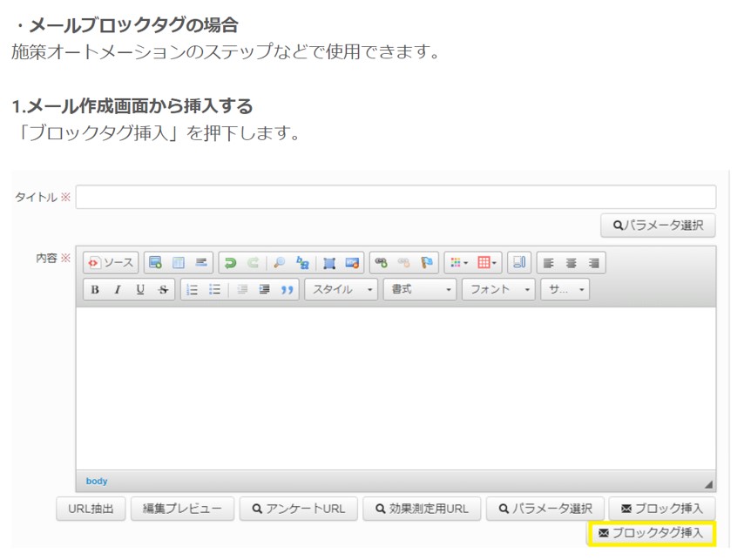This screenshot has height=560, width=751.
Task: Insert a block quote
Action: (x=287, y=290)
